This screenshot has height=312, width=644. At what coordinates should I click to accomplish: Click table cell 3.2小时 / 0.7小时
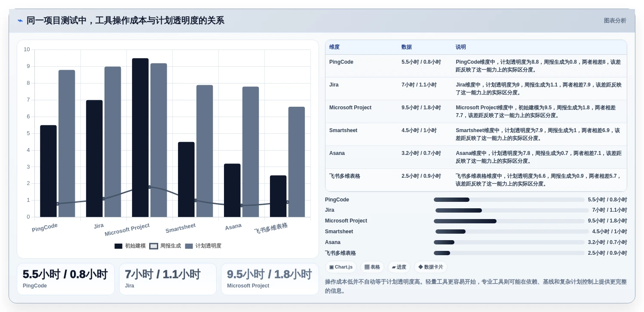(x=421, y=153)
